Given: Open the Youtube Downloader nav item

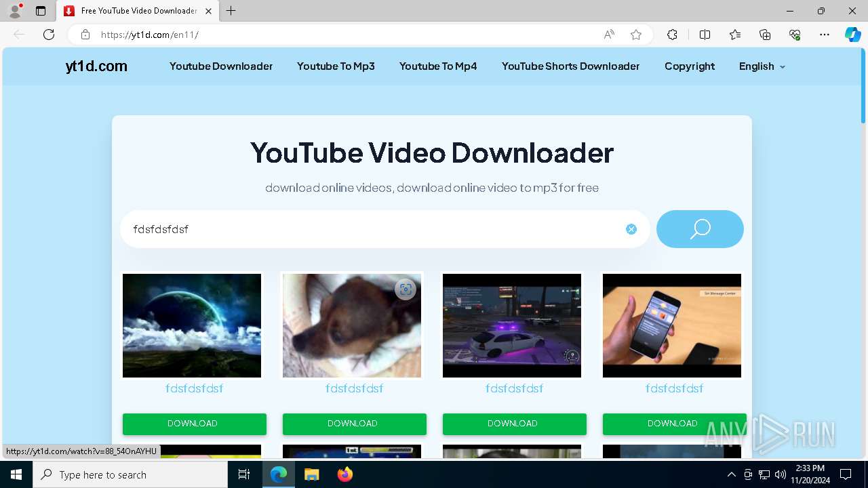Looking at the screenshot, I should pyautogui.click(x=221, y=66).
